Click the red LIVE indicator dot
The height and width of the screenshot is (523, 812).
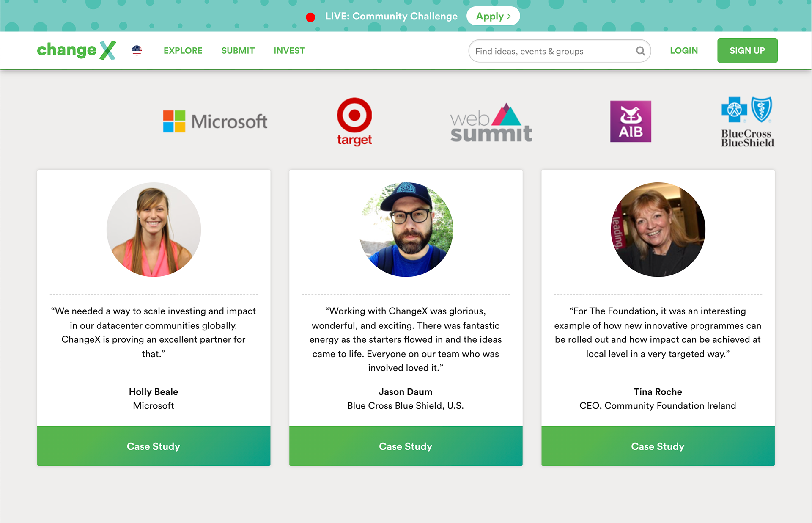(x=310, y=17)
